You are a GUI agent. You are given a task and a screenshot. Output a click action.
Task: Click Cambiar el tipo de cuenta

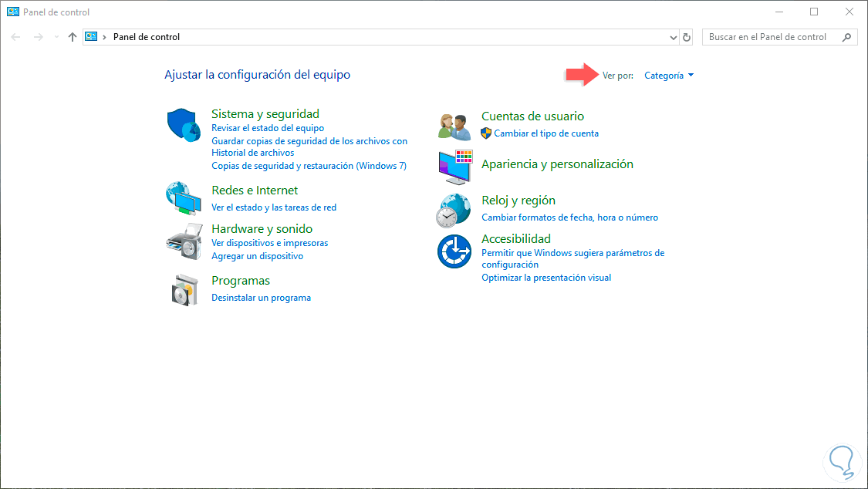click(546, 133)
